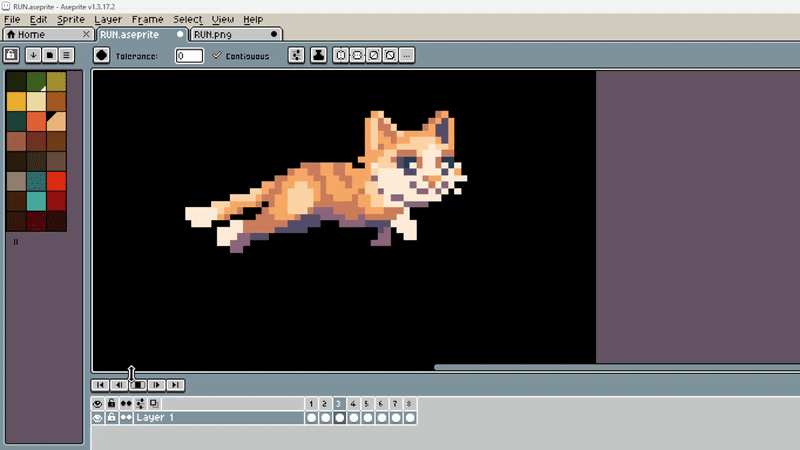Pick the bright teal palette swatch
800x450 pixels.
point(36,201)
